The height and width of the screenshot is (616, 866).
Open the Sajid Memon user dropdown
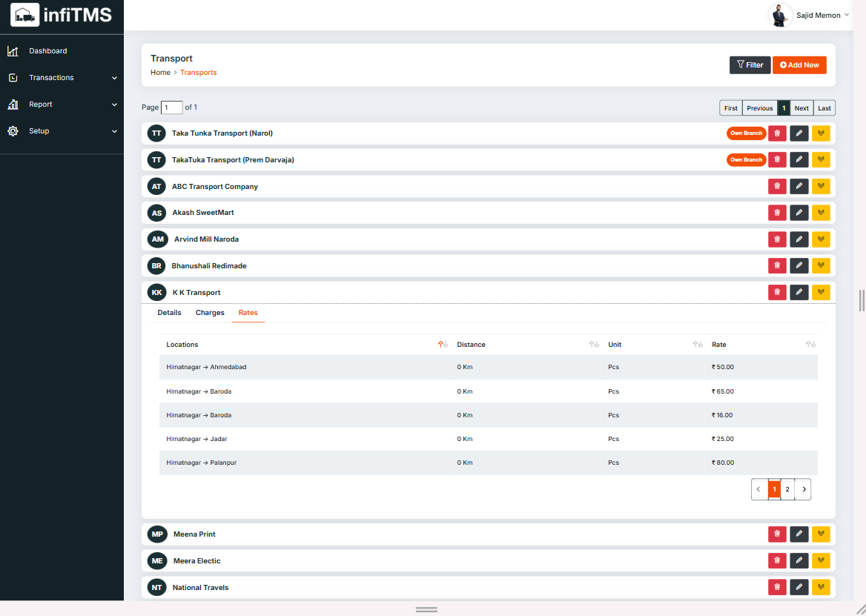tap(818, 15)
